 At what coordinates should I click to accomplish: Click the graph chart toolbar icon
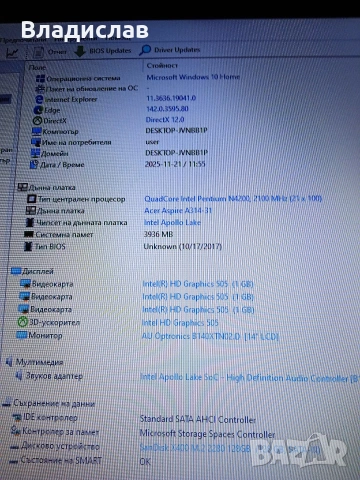pyautogui.click(x=13, y=53)
